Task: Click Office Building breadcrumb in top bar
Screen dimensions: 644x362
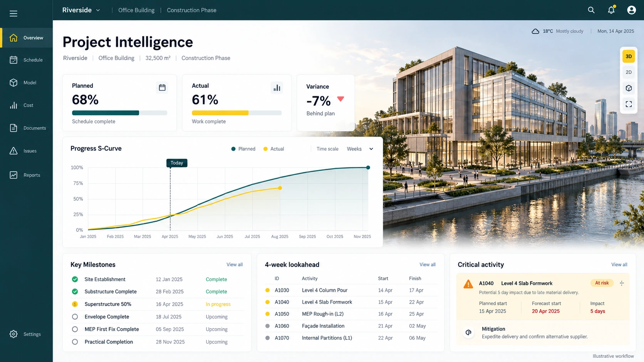Action: (x=136, y=10)
